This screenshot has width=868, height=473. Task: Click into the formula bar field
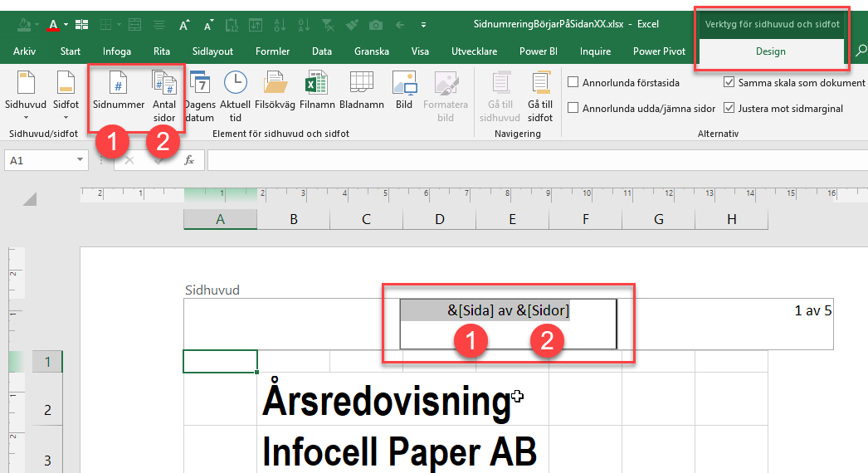pyautogui.click(x=537, y=160)
